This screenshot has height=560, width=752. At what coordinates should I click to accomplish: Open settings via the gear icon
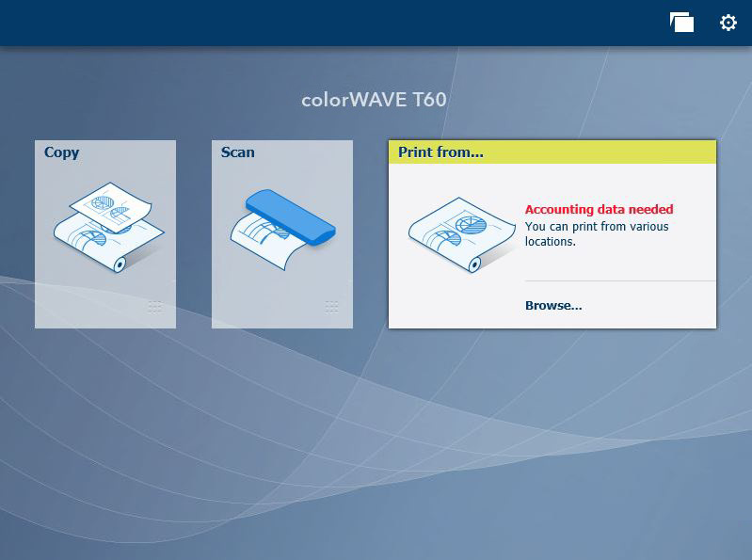click(x=728, y=23)
